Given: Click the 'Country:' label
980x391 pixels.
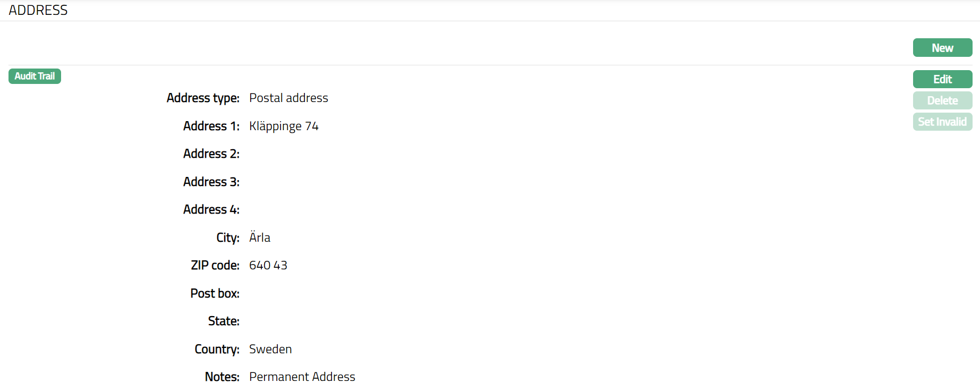Looking at the screenshot, I should (217, 350).
